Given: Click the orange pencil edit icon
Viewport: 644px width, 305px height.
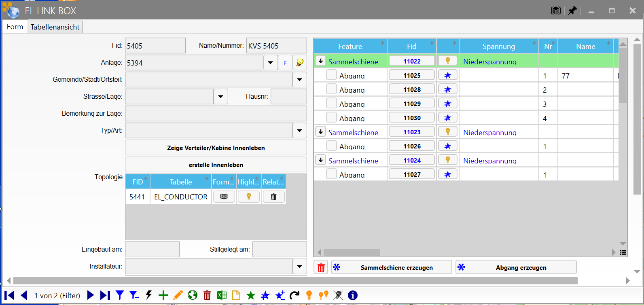Looking at the screenshot, I should pyautogui.click(x=178, y=295).
